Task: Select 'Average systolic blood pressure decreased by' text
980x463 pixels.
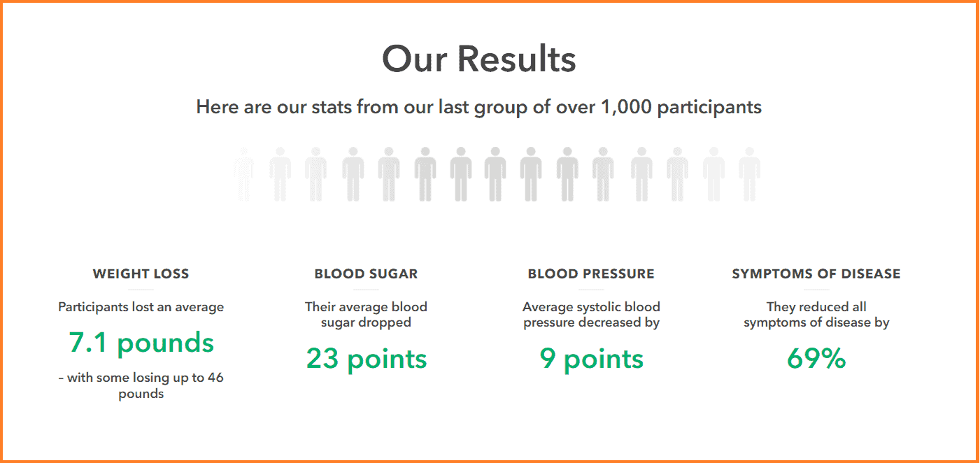Action: [592, 315]
